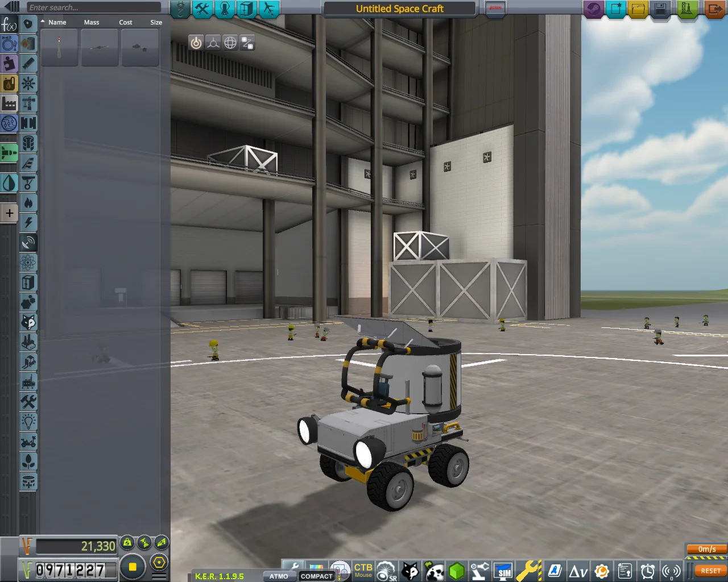
Task: Exit the editor with the orange button
Action: coord(714,9)
